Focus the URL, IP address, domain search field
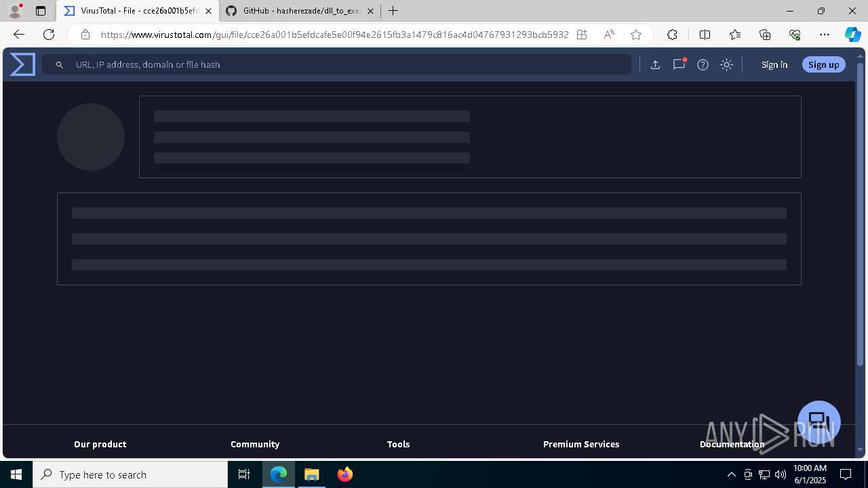Viewport: 868px width, 488px height. point(336,64)
